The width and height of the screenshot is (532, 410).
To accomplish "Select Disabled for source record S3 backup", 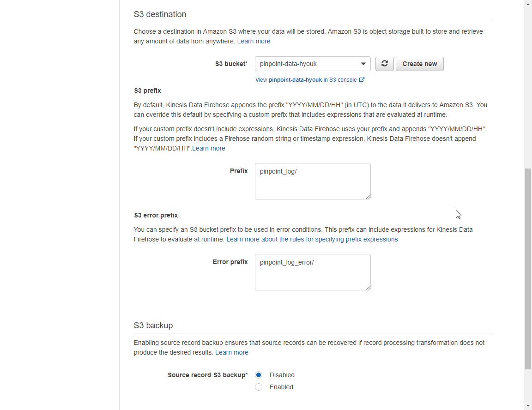I will point(259,375).
